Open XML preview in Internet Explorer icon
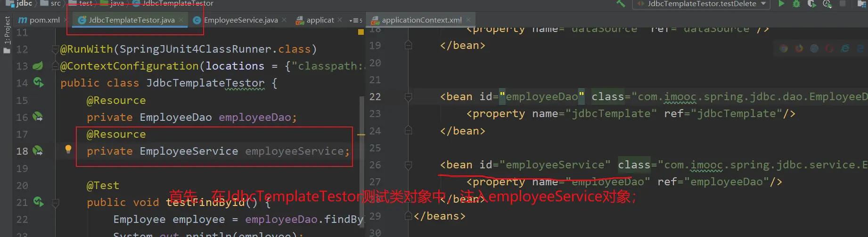Viewport: 868px width, 237px height. coord(845,48)
